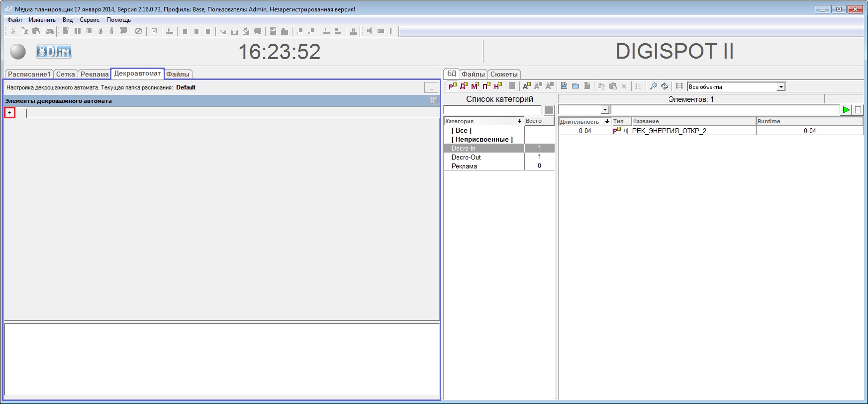This screenshot has height=404, width=868.
Task: Select the 'РЕК_ЭНЕРГИЯ_ОТКР_2' item row
Action: pos(710,131)
